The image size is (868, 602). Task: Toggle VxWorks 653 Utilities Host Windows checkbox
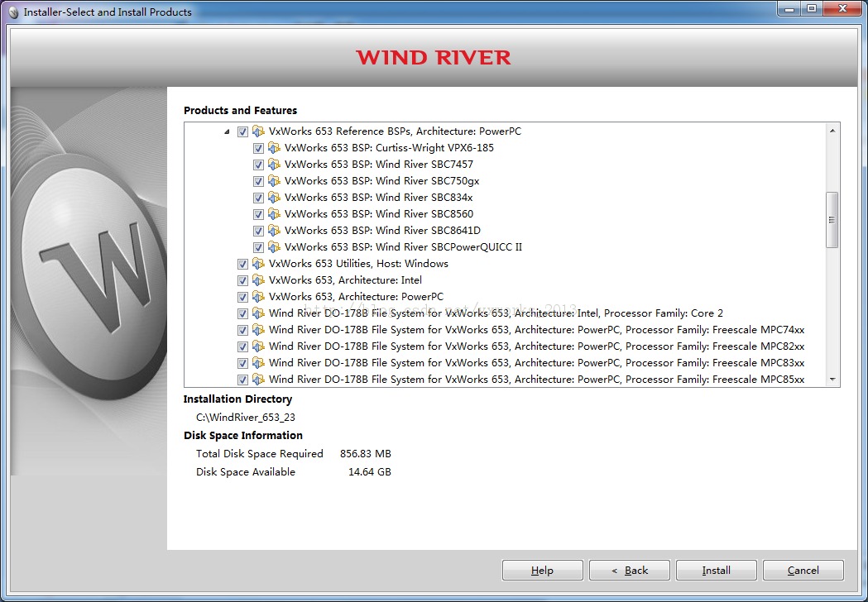point(242,264)
